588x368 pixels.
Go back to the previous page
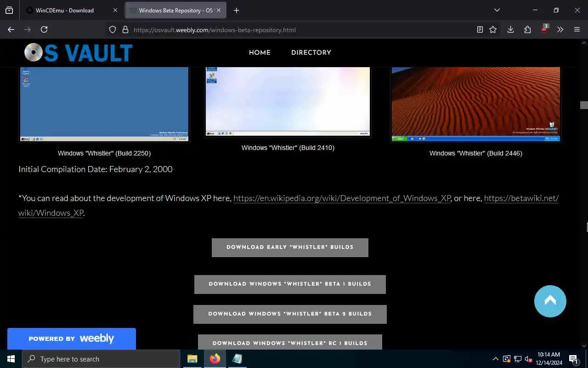point(11,29)
